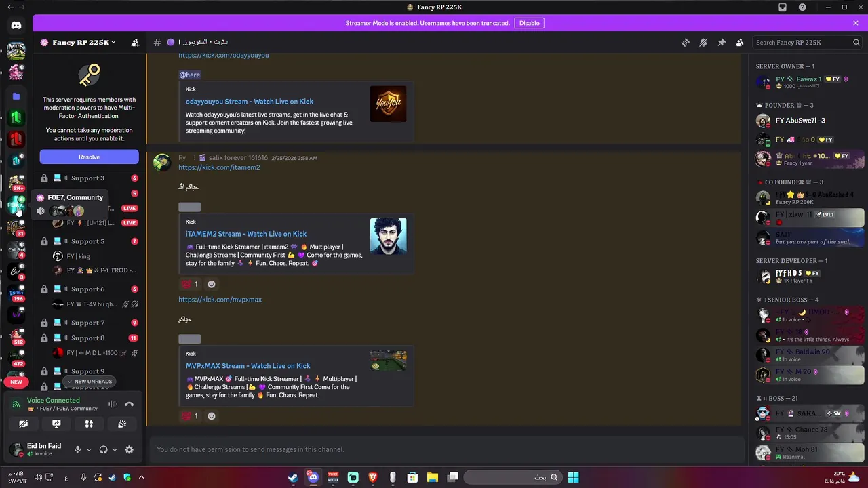
Task: Open voice connection info signal icon
Action: click(17, 404)
